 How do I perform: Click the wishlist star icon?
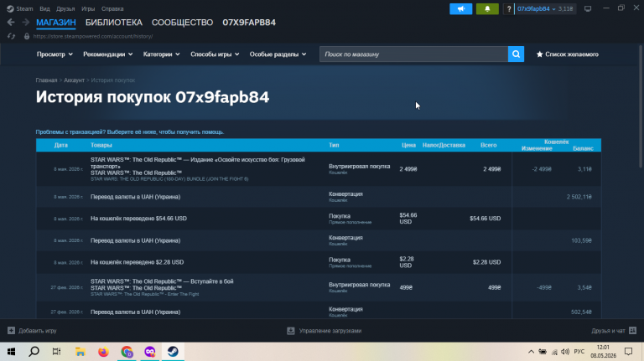pos(539,54)
